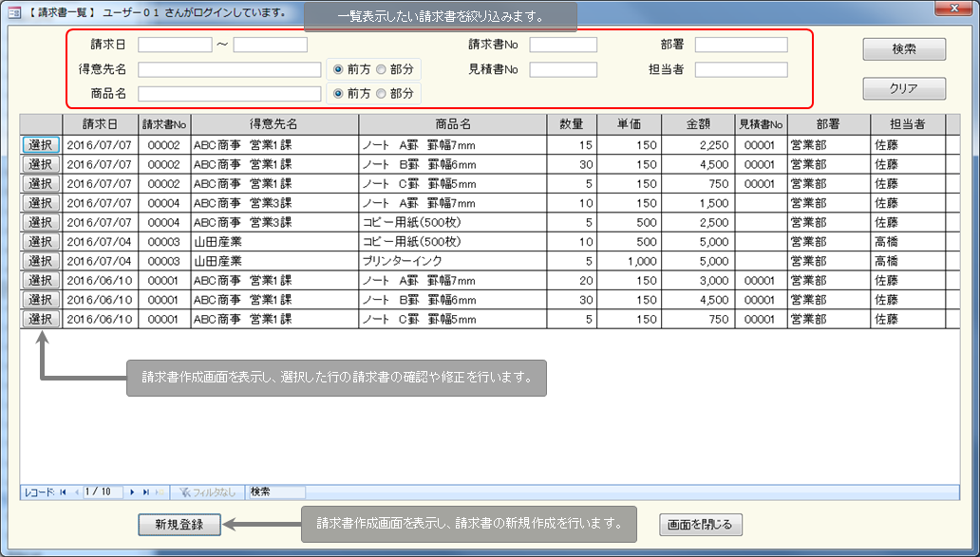The image size is (980, 557).
Task: Choose 部分 match option for 商品名
Action: pos(381,93)
